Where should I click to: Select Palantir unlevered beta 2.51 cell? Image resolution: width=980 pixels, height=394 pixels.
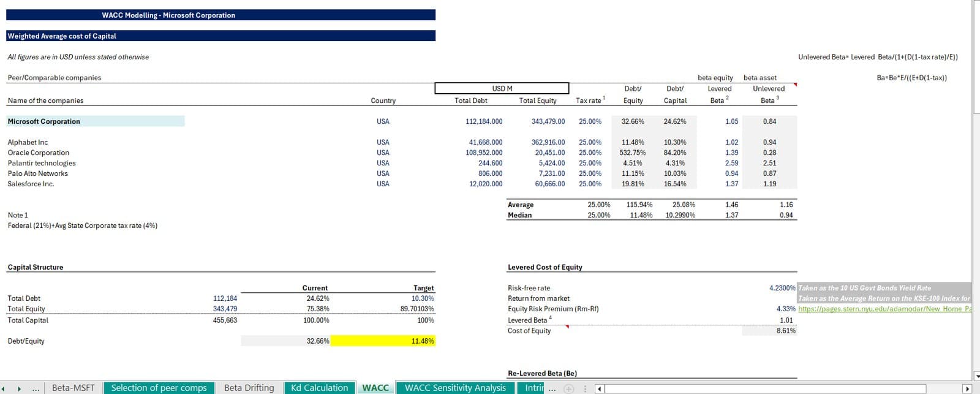(770, 163)
